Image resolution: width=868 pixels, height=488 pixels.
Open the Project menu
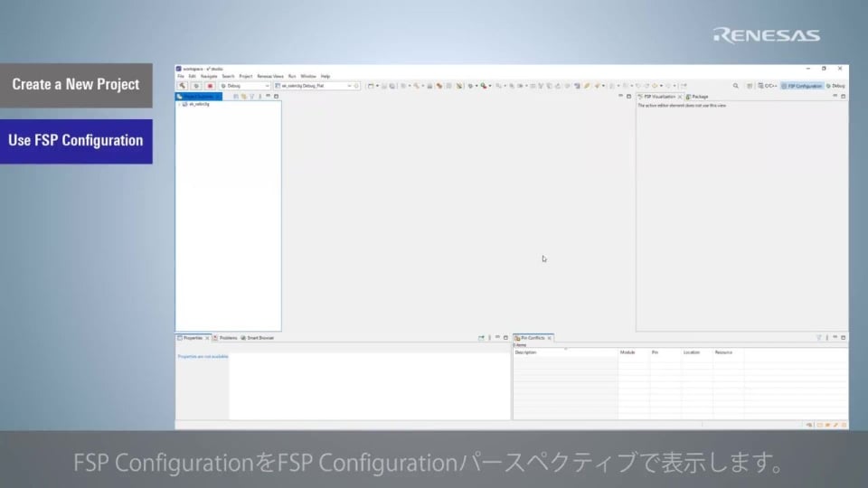(x=246, y=76)
